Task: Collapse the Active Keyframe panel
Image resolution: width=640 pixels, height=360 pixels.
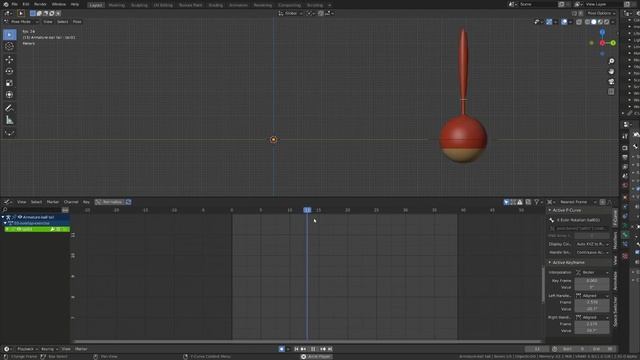Action: point(549,262)
